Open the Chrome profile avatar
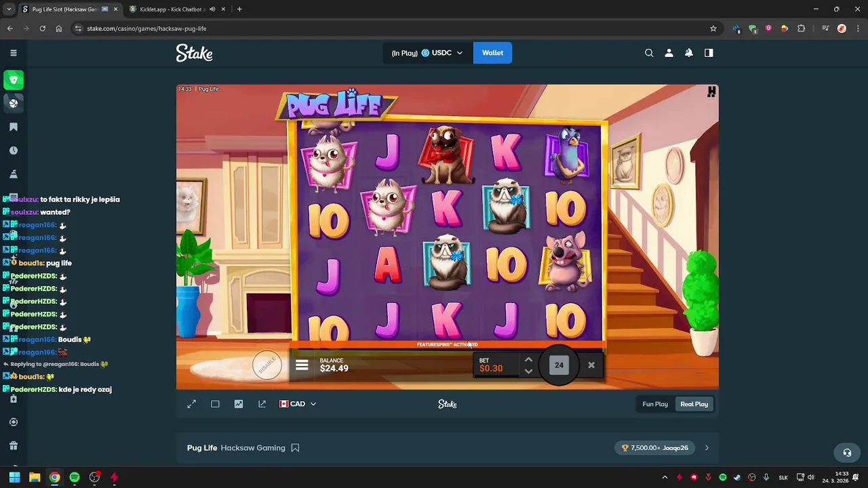 pos(842,28)
